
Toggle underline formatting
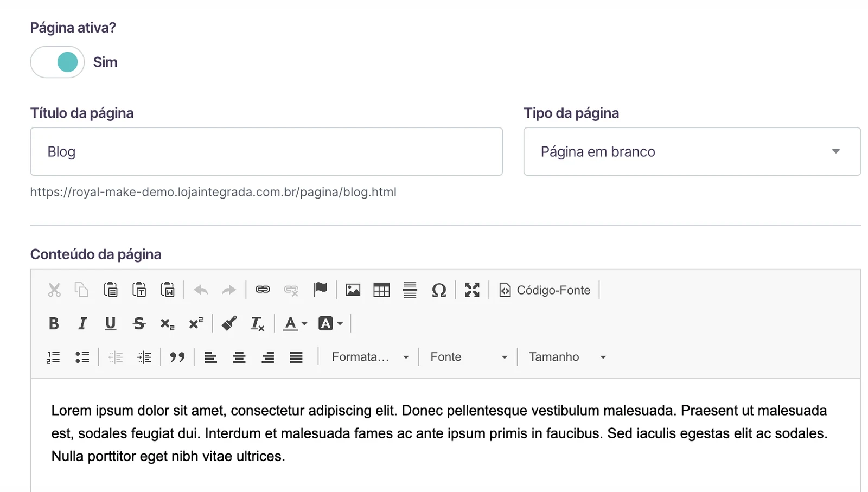tap(111, 323)
